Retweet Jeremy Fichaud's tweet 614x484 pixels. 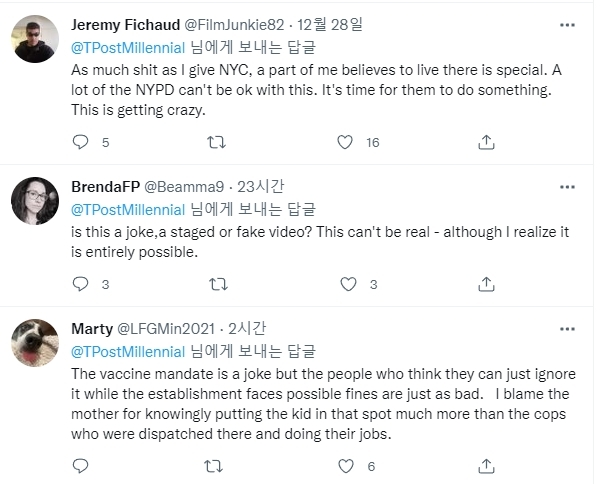pyautogui.click(x=215, y=143)
